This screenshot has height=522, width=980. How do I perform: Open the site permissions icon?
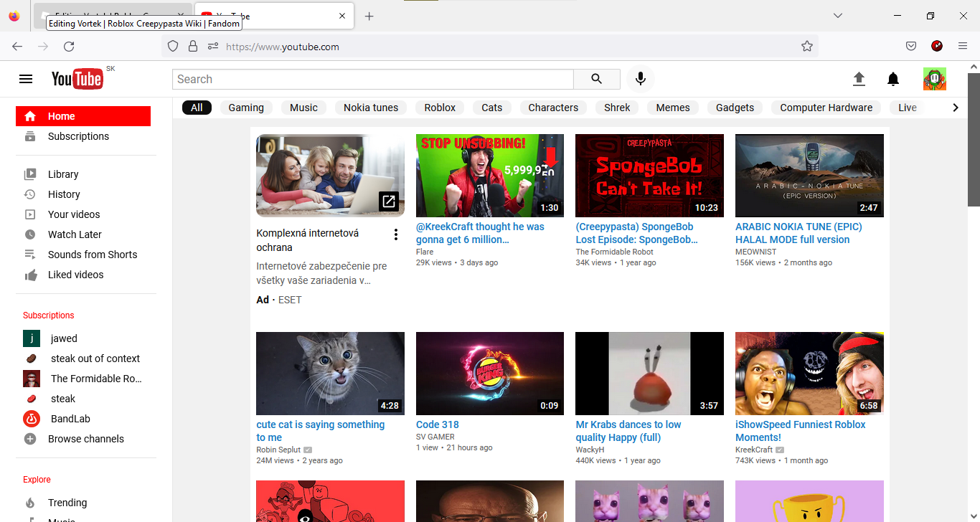[212, 47]
